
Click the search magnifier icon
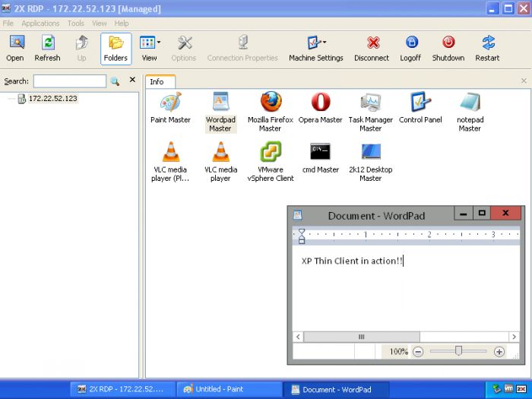coord(115,81)
